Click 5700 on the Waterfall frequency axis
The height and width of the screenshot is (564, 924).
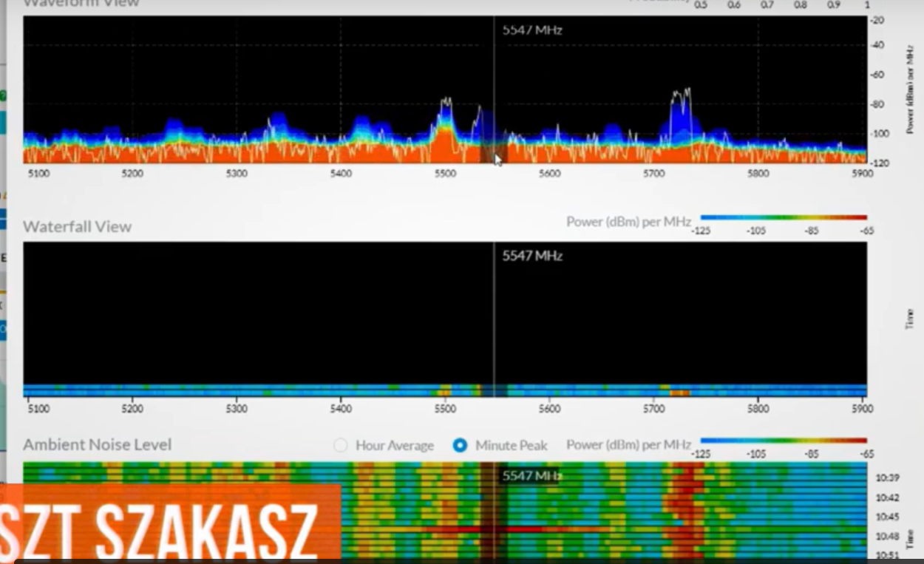click(x=654, y=409)
